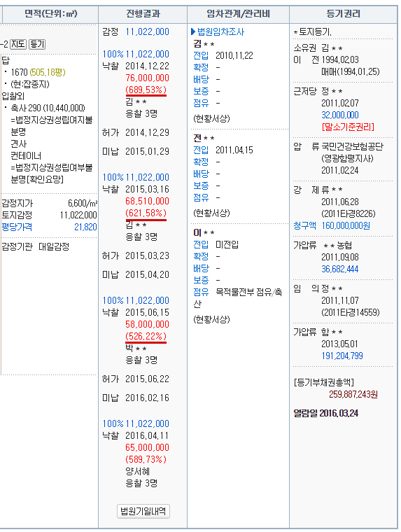This screenshot has width=401, height=532.
Task: Click the blue arrow before 법원임차조사
Action: tap(193, 32)
